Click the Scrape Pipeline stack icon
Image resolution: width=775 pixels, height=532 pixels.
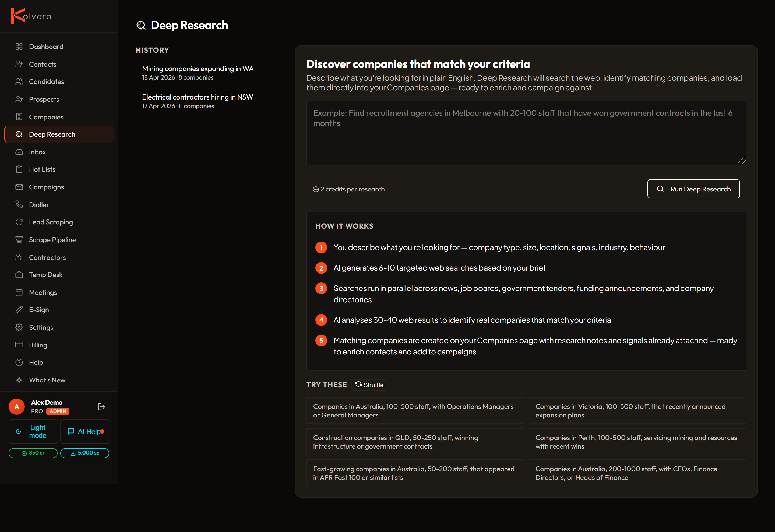(19, 240)
